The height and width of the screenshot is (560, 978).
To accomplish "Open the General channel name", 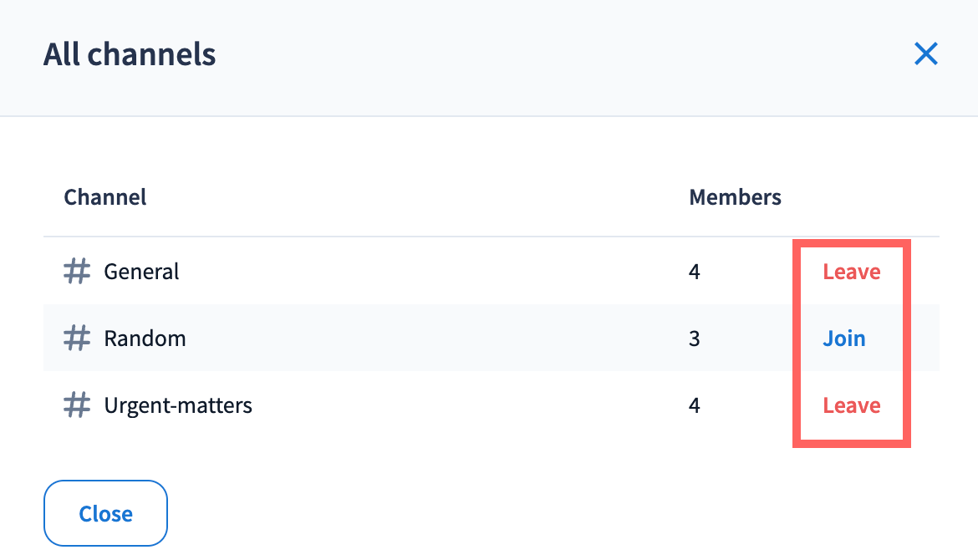I will [x=141, y=272].
